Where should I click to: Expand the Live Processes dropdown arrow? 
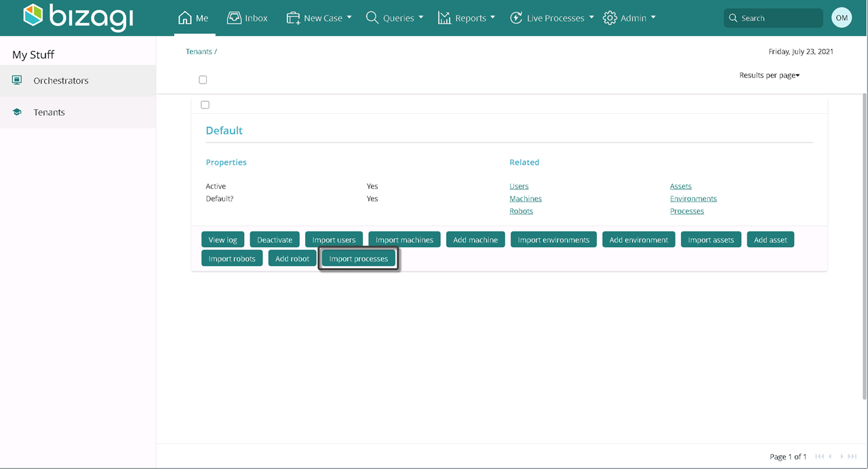(592, 18)
